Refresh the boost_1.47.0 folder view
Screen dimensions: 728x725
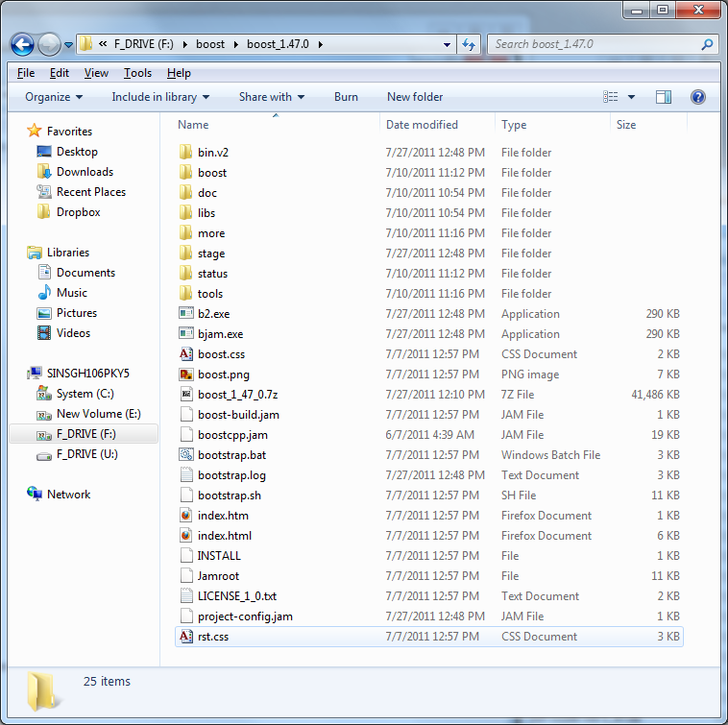coord(469,44)
